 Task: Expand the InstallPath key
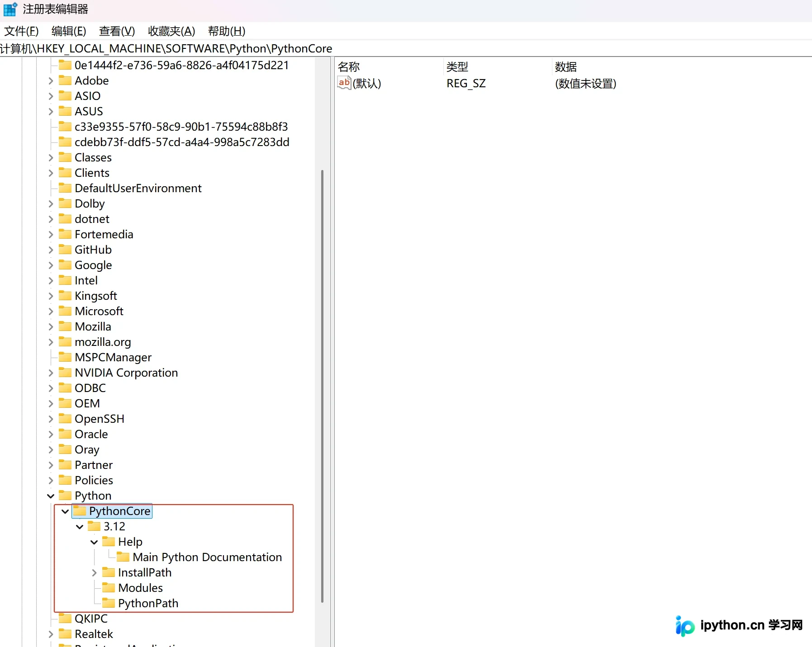pos(94,573)
